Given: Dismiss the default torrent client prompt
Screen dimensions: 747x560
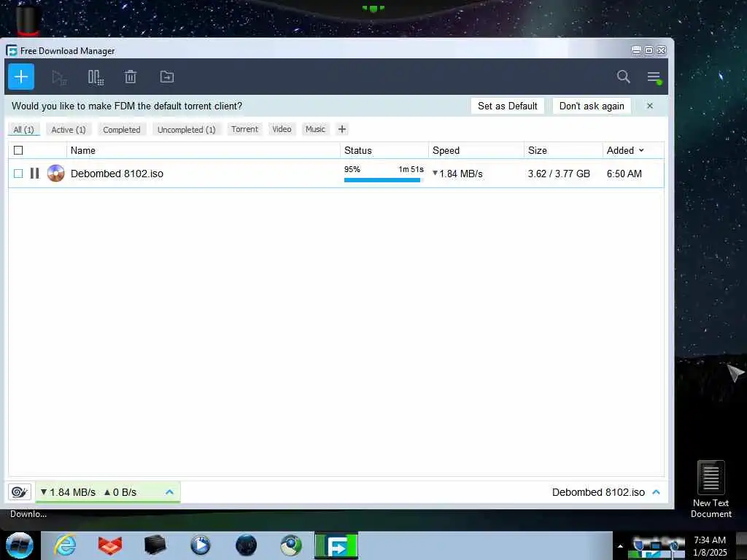Looking at the screenshot, I should tap(650, 106).
